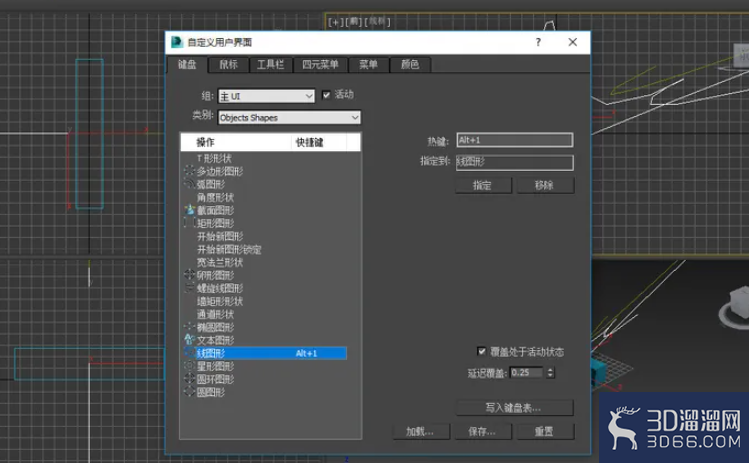Click the 热键 input field showing Alt+1
This screenshot has width=749, height=463.
(514, 140)
